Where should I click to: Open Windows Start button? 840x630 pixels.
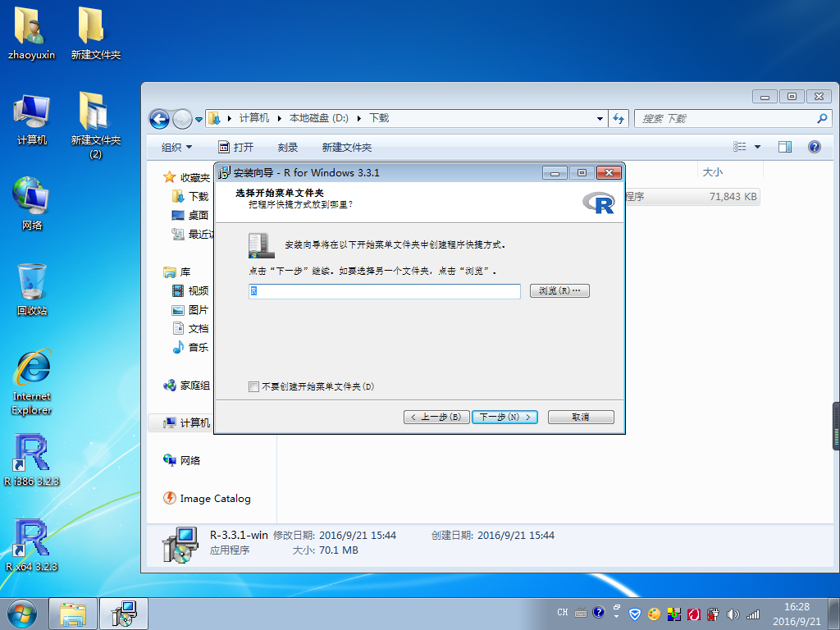[22, 614]
